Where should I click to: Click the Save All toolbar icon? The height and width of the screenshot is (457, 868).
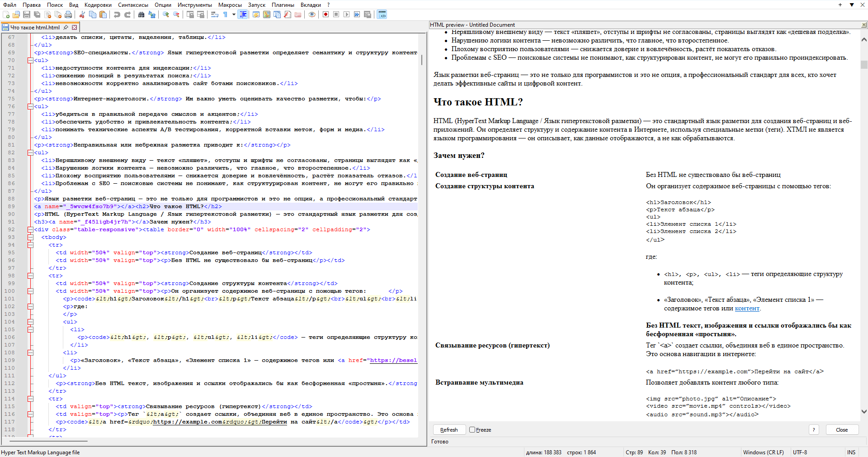coord(37,14)
